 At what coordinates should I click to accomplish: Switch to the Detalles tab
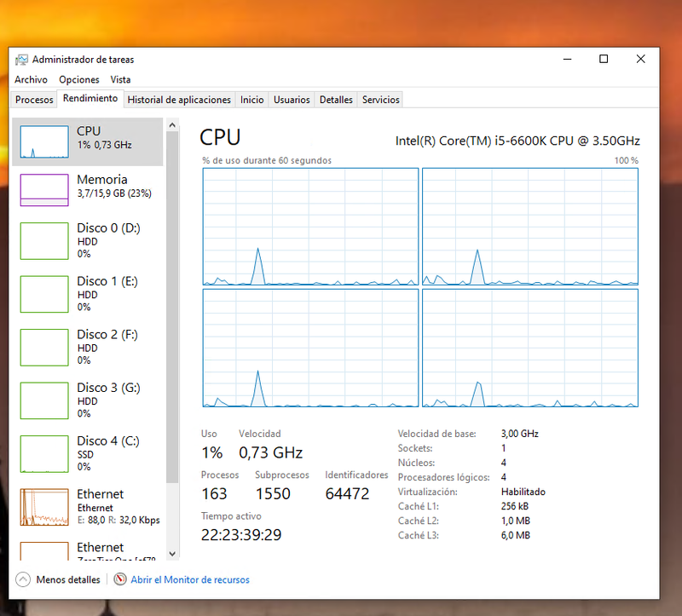336,100
